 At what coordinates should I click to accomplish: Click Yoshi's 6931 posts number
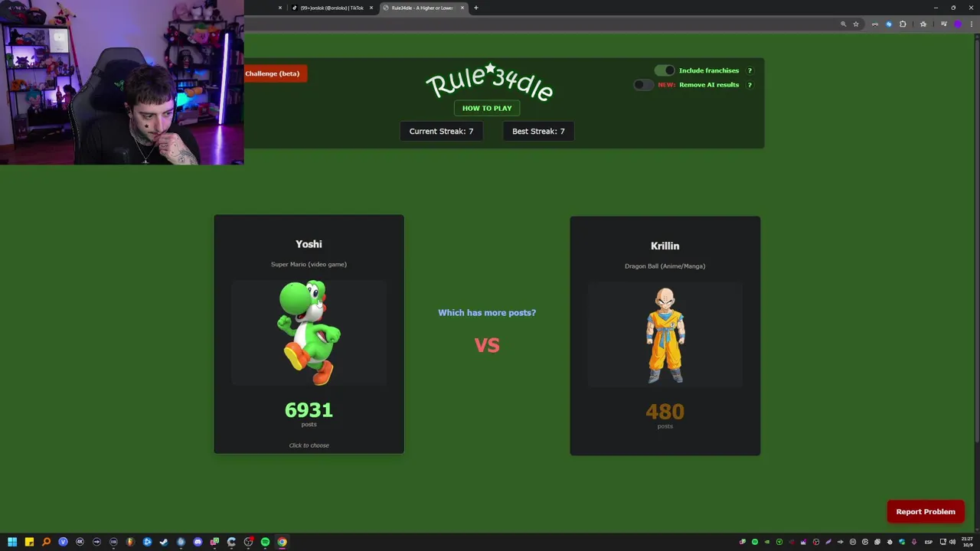pos(309,410)
